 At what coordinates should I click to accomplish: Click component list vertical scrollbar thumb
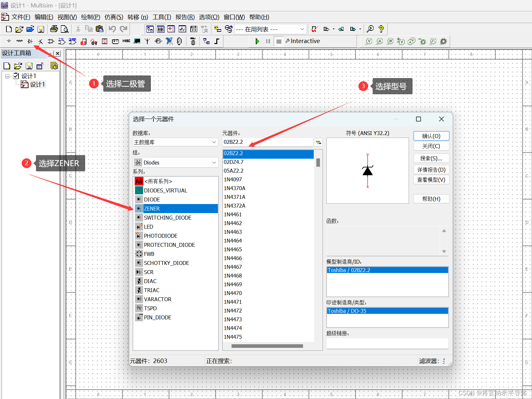coord(318,163)
